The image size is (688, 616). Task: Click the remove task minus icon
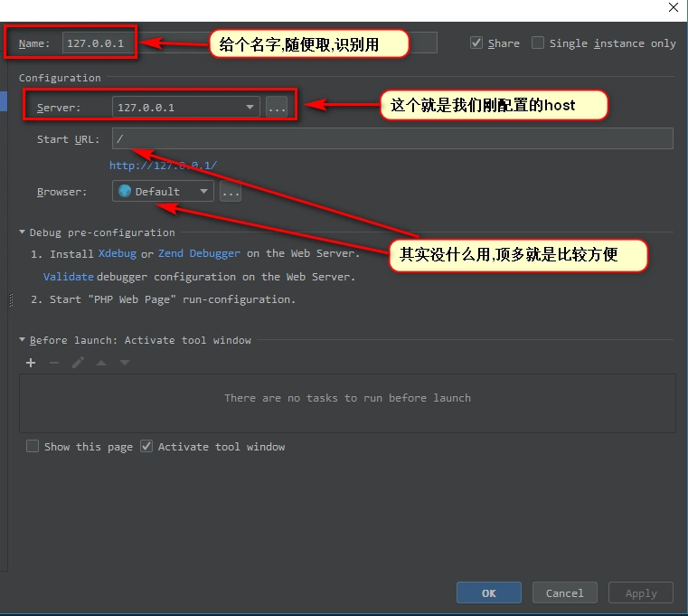[54, 363]
